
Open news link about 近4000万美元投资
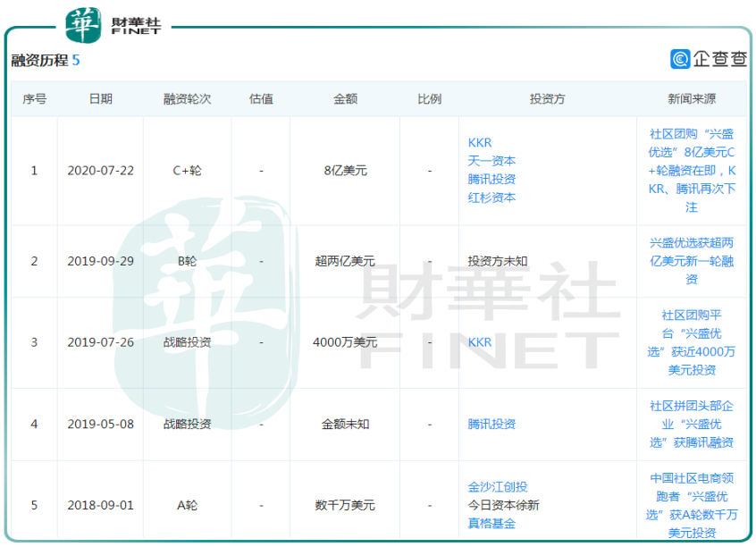692,342
